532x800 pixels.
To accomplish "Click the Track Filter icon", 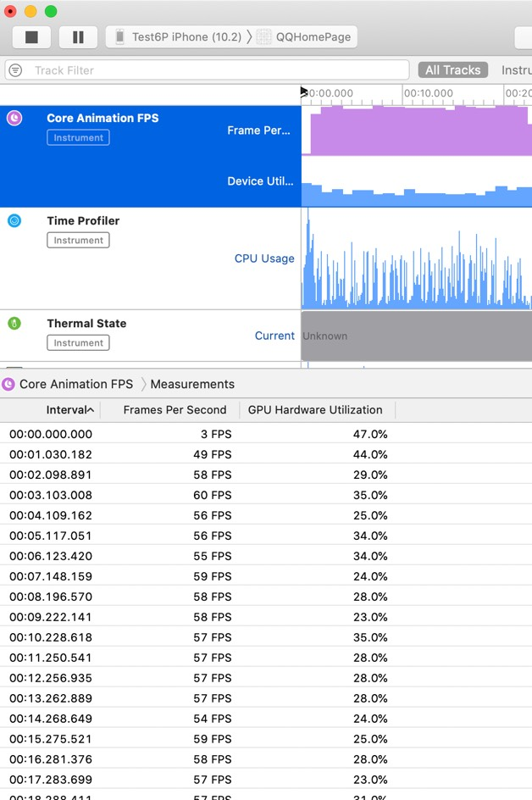I will 16,69.
